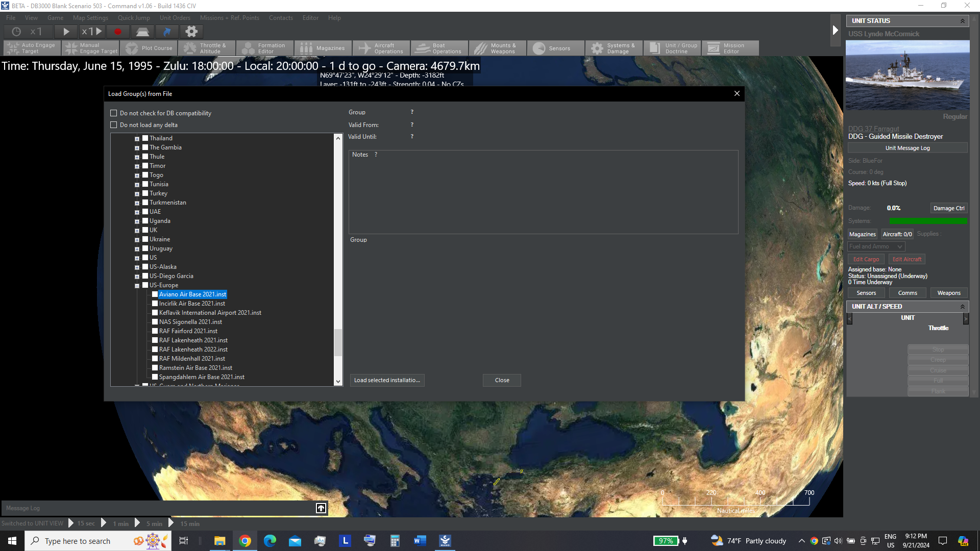This screenshot has width=980, height=551.
Task: Open the Game menu
Action: point(56,18)
